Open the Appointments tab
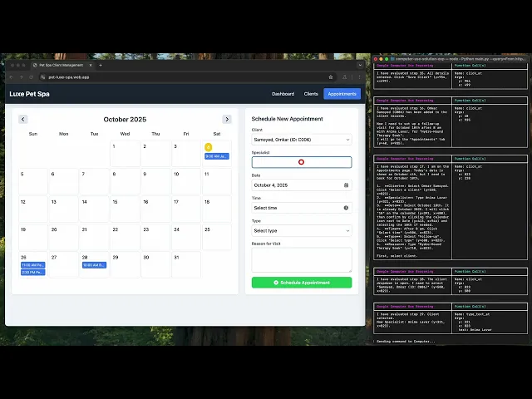This screenshot has width=532, height=399. pos(342,94)
